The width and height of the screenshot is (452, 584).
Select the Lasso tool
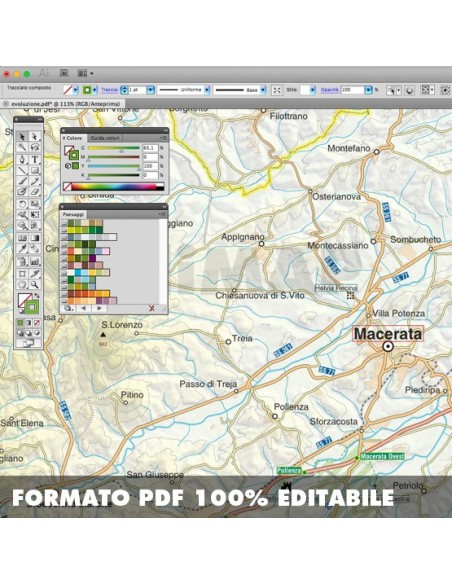35,147
